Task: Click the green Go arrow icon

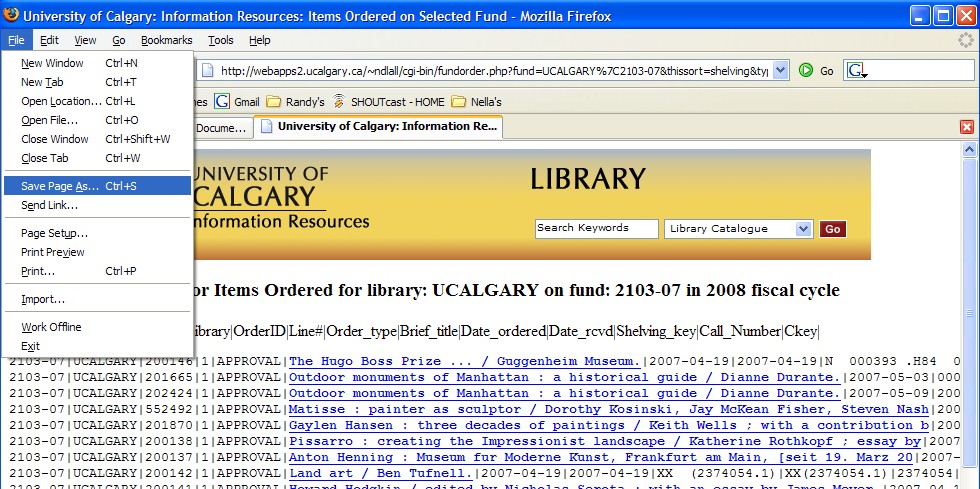Action: coord(806,71)
